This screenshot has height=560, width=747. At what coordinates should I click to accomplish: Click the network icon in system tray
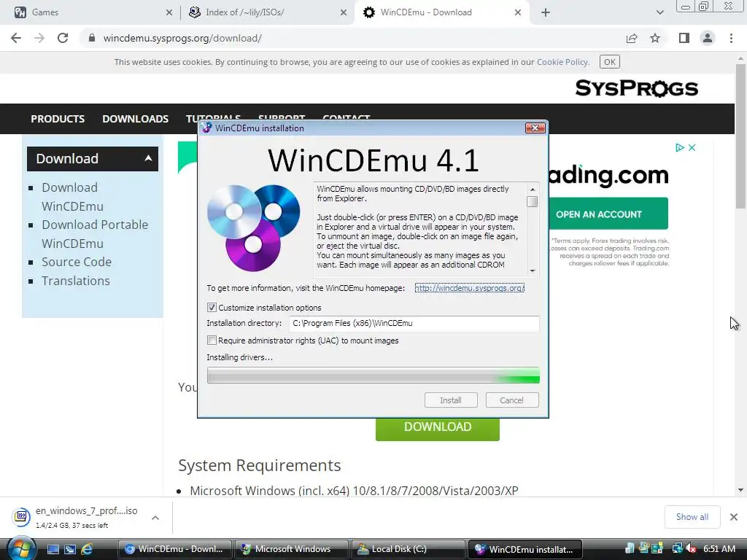(677, 548)
